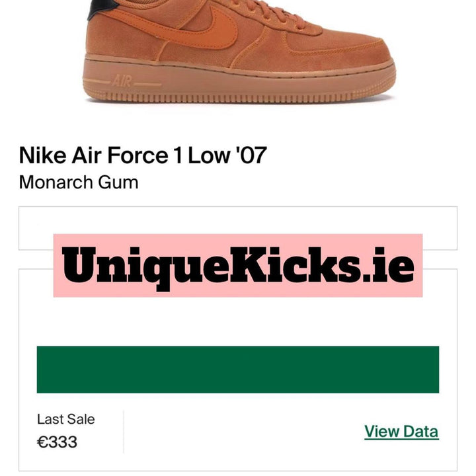Open the View Data link

401,431
